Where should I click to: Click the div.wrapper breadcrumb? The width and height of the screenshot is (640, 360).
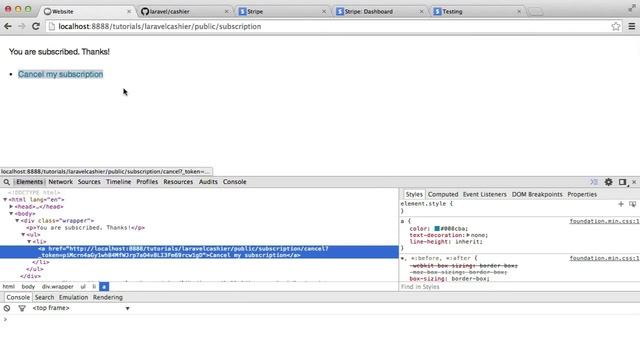(x=58, y=287)
